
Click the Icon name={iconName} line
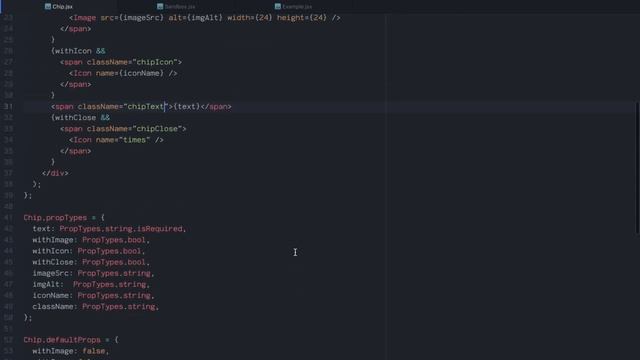[123, 73]
